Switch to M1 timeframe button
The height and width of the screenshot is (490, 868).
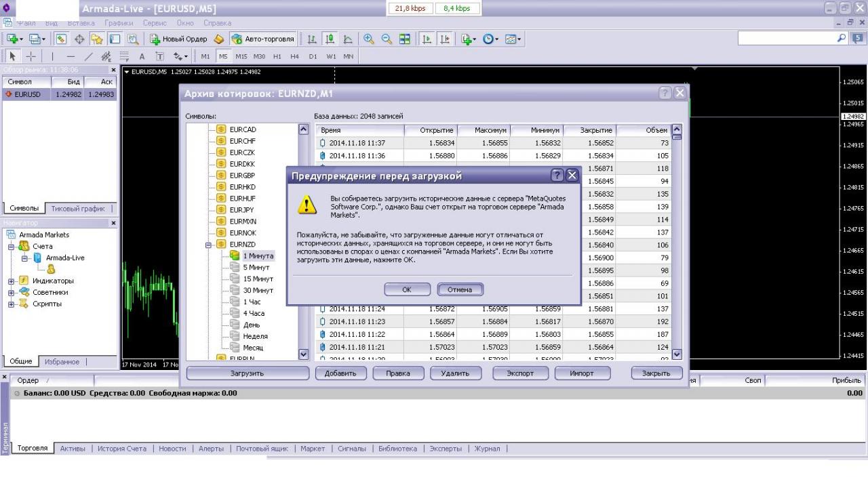point(205,56)
